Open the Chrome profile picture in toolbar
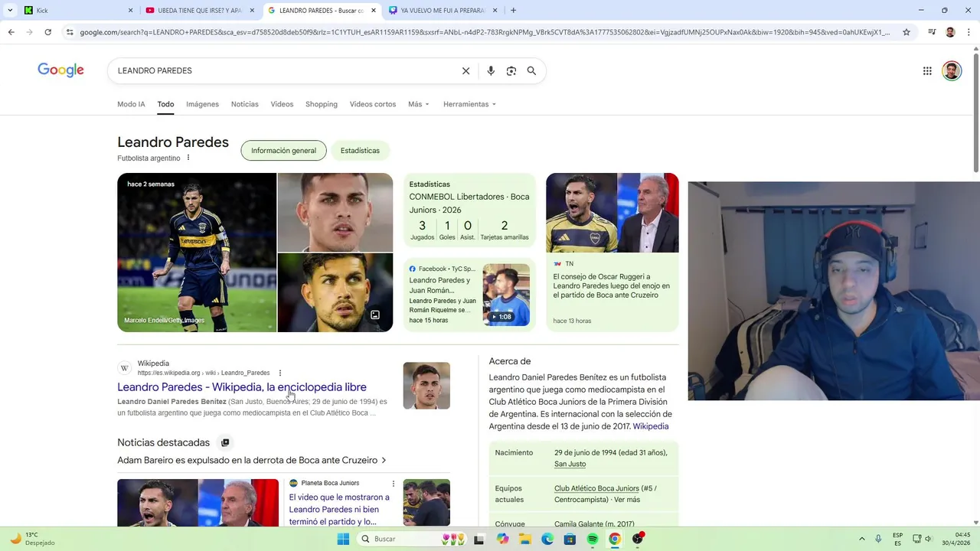This screenshot has width=980, height=551. click(x=950, y=32)
